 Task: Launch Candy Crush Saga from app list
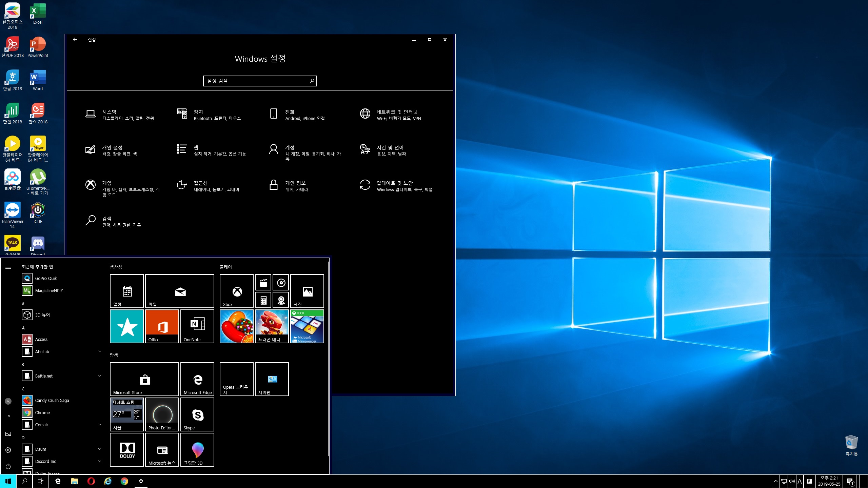[x=62, y=400]
